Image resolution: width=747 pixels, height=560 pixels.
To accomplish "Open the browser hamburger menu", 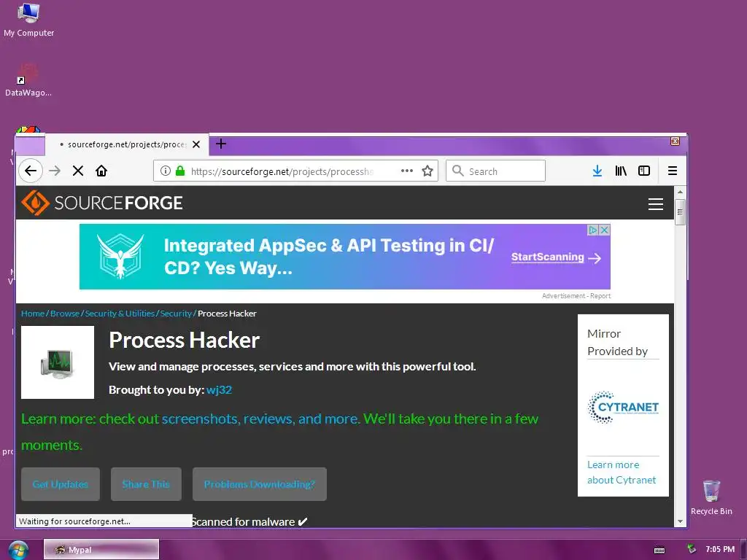I will tap(672, 171).
